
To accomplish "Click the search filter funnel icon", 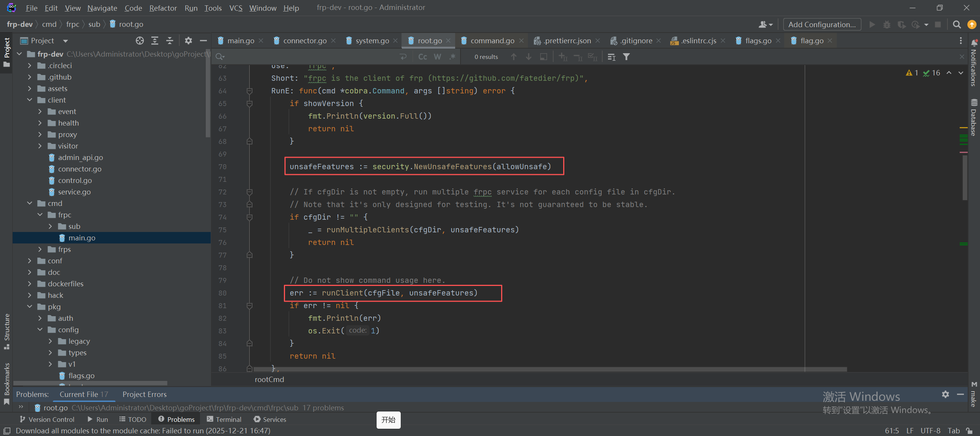I will point(626,57).
